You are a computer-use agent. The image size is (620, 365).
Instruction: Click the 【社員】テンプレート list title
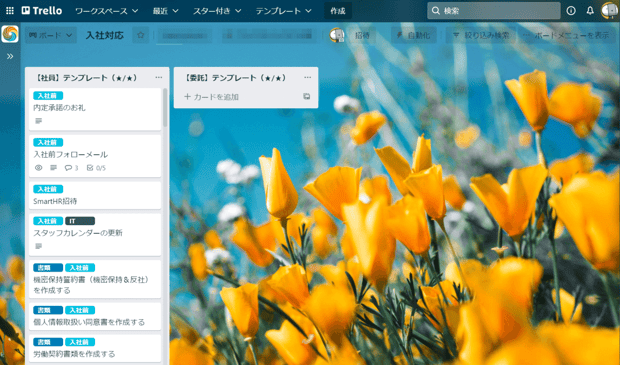[x=87, y=78]
